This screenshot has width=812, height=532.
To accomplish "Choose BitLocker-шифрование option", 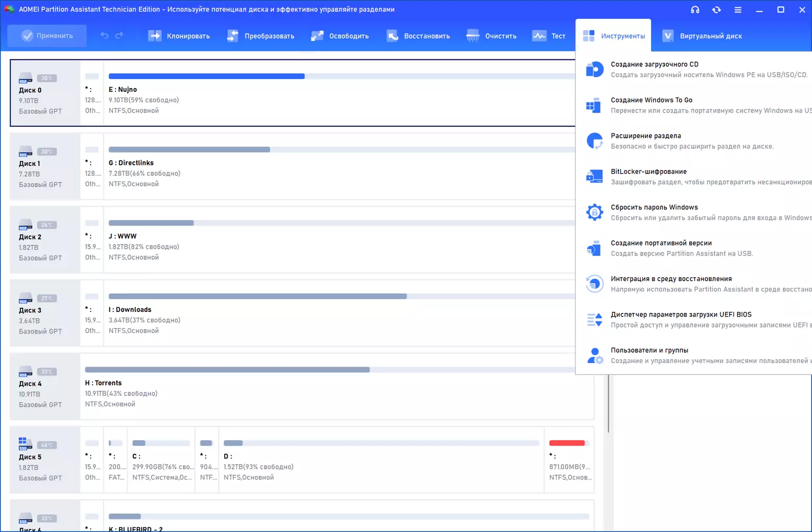I will [694, 177].
